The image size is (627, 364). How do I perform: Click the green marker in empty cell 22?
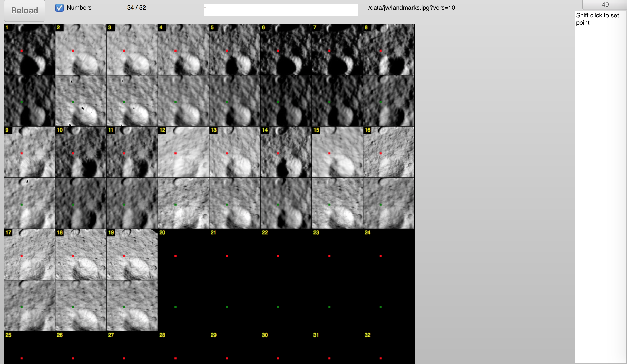click(278, 307)
